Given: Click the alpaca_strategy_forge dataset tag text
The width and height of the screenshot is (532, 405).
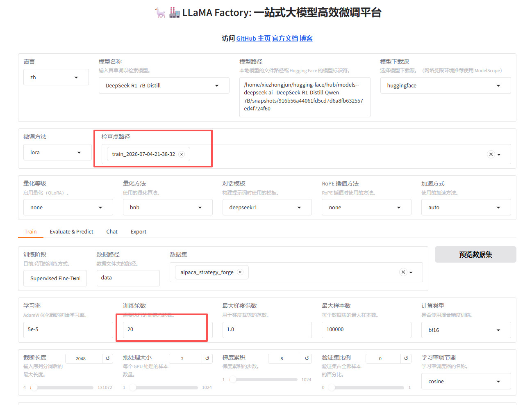Looking at the screenshot, I should [x=207, y=272].
